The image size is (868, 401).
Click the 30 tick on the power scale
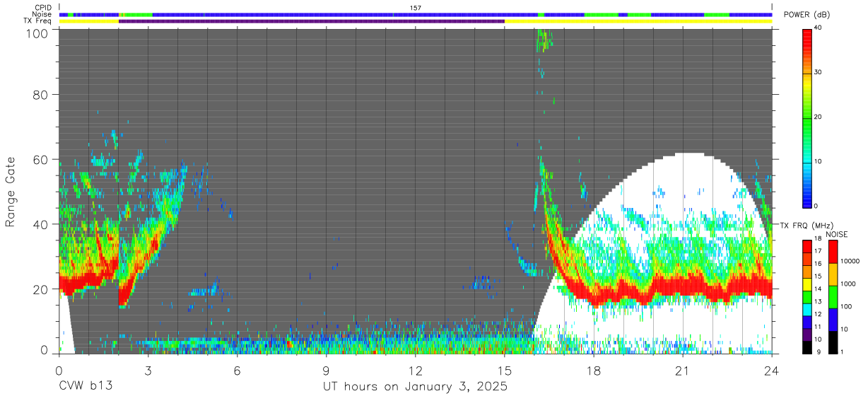pyautogui.click(x=818, y=72)
